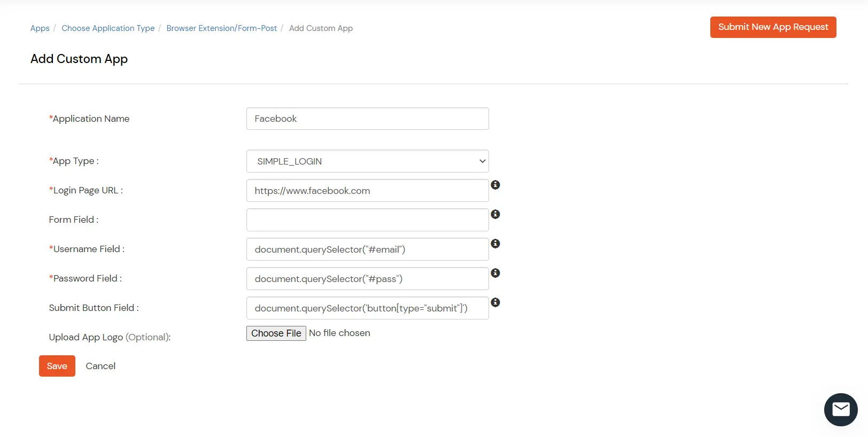Click the 'Form Field :' label
This screenshot has width=868, height=437.
[x=74, y=220]
